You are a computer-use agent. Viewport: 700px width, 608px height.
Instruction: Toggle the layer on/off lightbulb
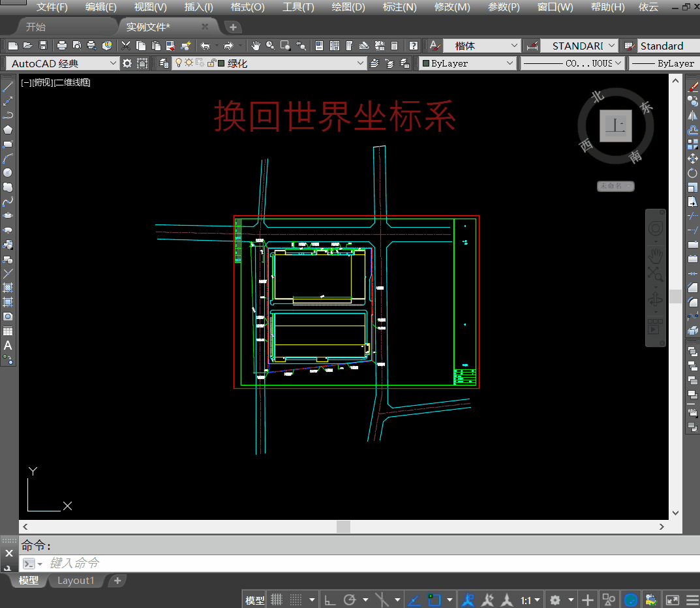[179, 63]
